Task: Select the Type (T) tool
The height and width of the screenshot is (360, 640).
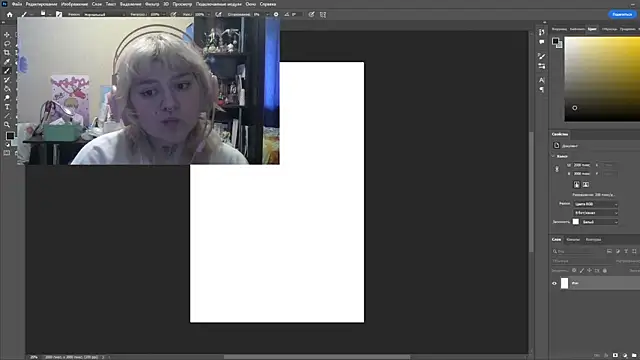Action: coord(7,107)
